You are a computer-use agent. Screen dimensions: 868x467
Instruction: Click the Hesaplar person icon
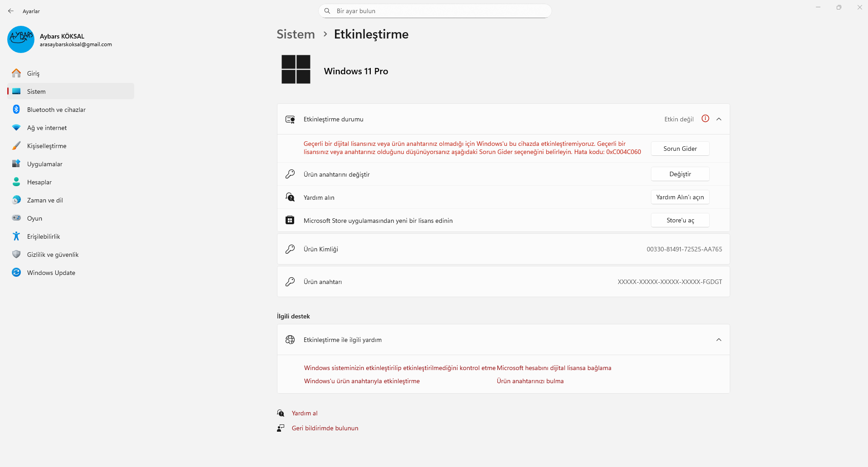point(16,182)
